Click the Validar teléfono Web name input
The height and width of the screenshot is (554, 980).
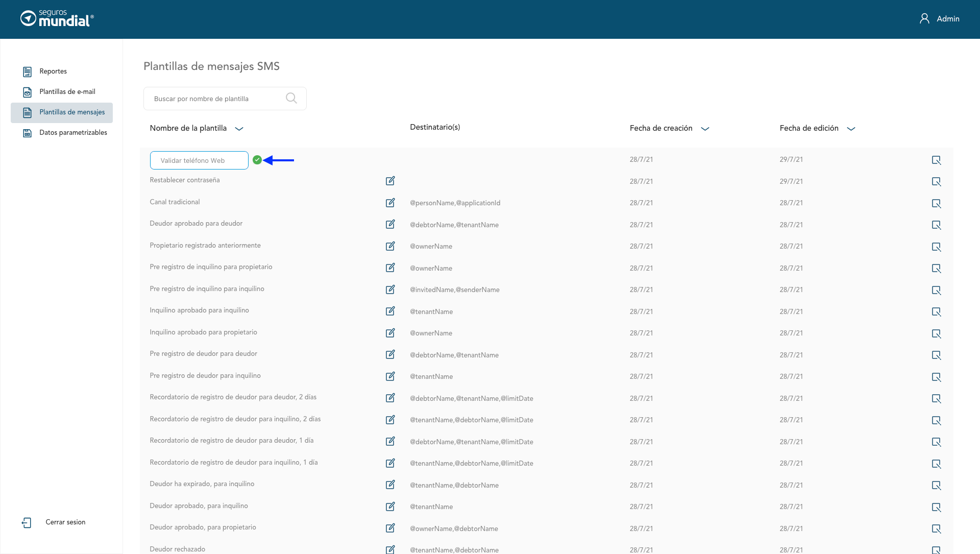(x=199, y=160)
